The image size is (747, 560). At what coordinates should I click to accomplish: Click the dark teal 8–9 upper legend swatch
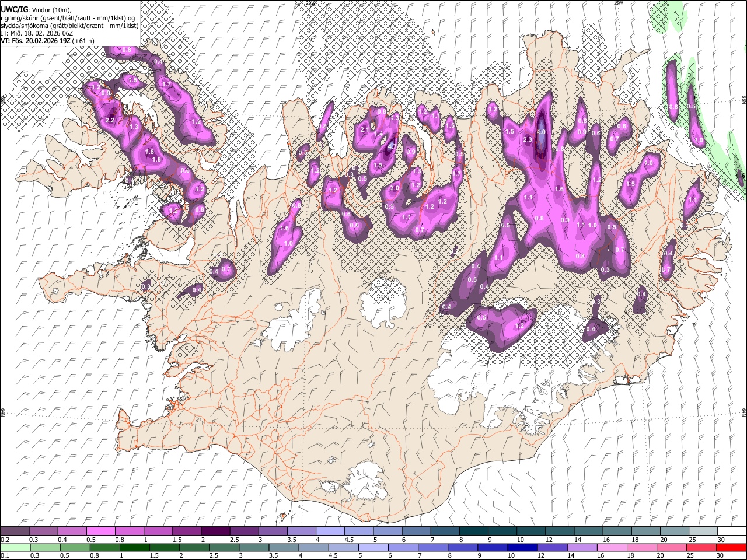474,531
